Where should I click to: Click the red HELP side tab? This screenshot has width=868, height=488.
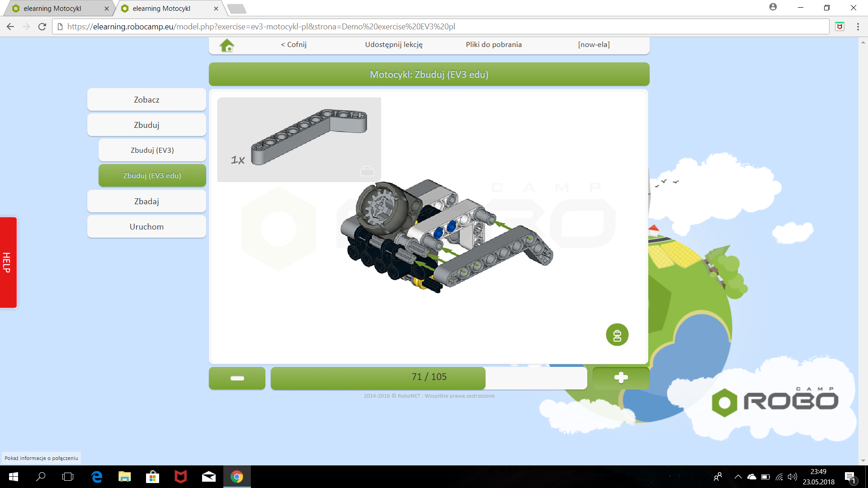(8, 263)
